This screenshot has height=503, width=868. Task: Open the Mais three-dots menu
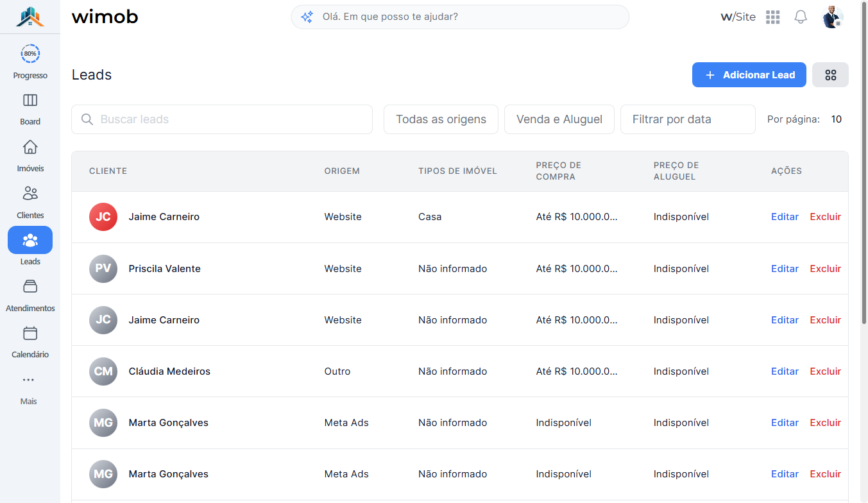point(28,380)
